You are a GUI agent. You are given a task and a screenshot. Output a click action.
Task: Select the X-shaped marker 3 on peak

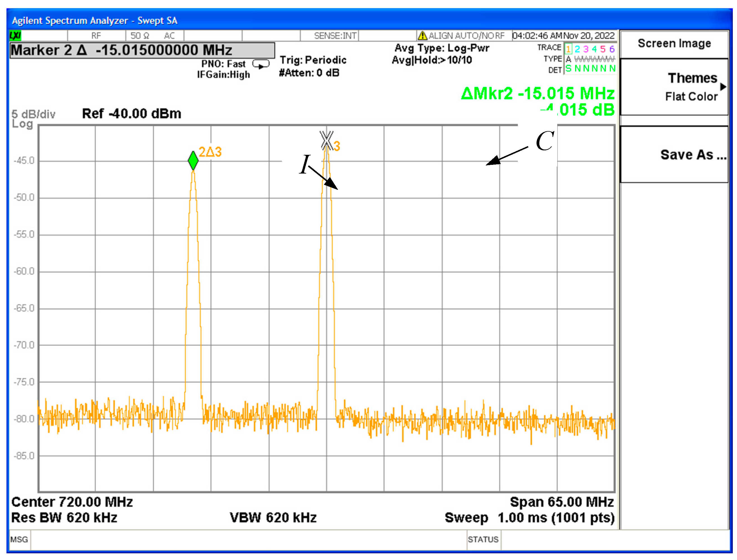pyautogui.click(x=327, y=140)
